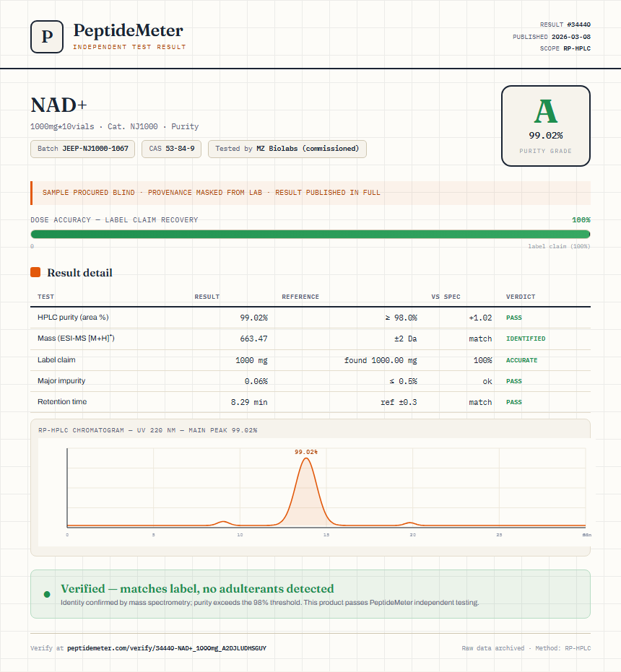Select the orange Result detail square marker

[35, 272]
